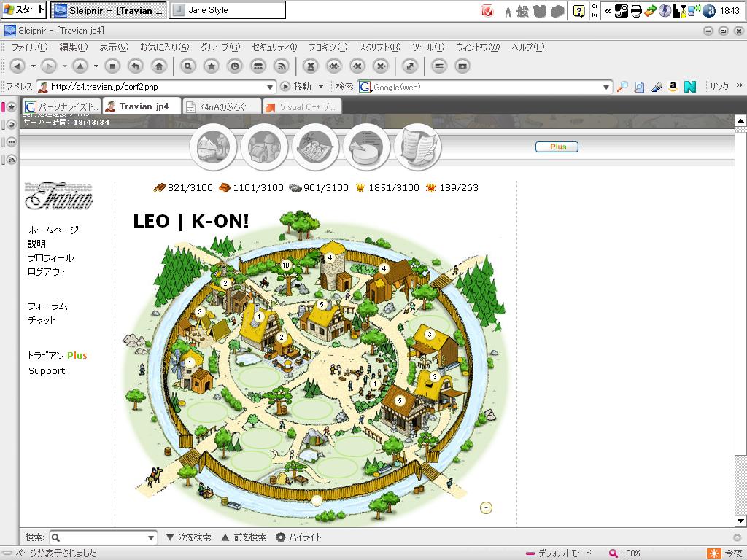Open the back button history dropdown arrow
Screen dimensions: 747x560
[33, 66]
